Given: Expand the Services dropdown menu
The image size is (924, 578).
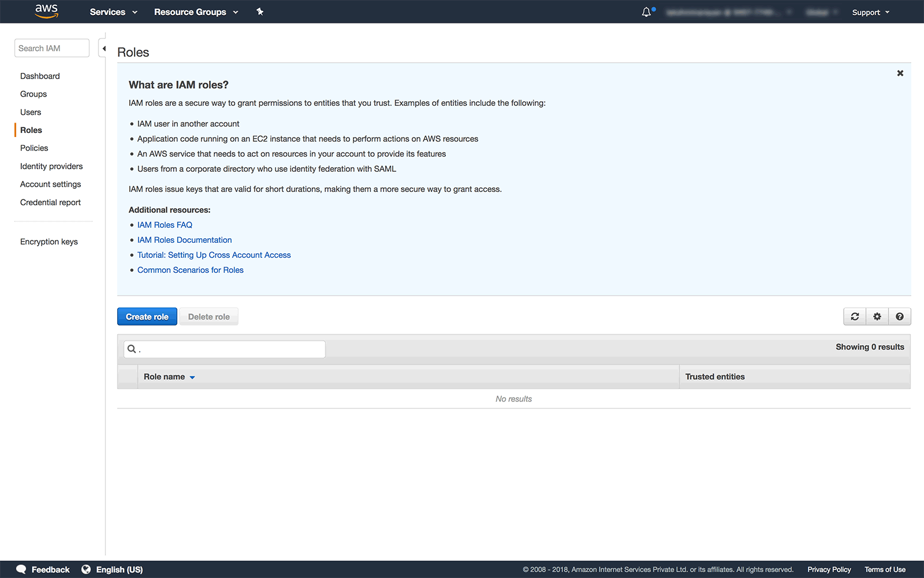Looking at the screenshot, I should 113,12.
